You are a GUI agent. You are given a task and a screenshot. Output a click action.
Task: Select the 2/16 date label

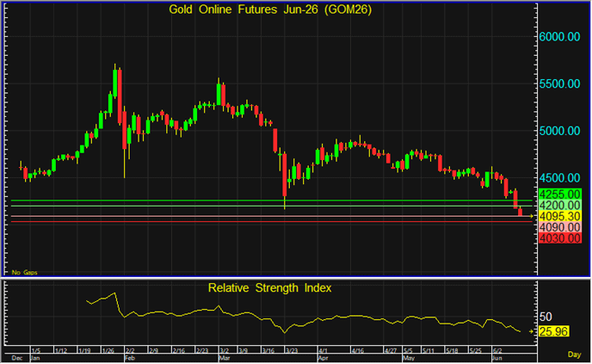click(x=179, y=351)
